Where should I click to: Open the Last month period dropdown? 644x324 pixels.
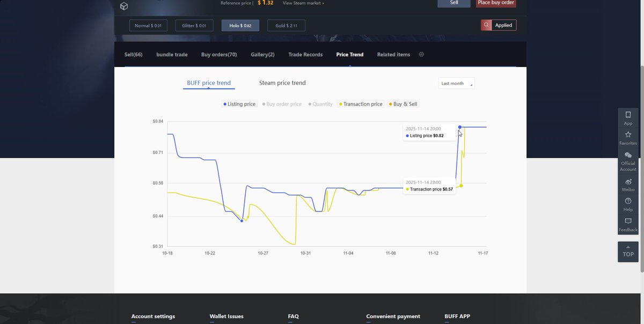[x=456, y=83]
